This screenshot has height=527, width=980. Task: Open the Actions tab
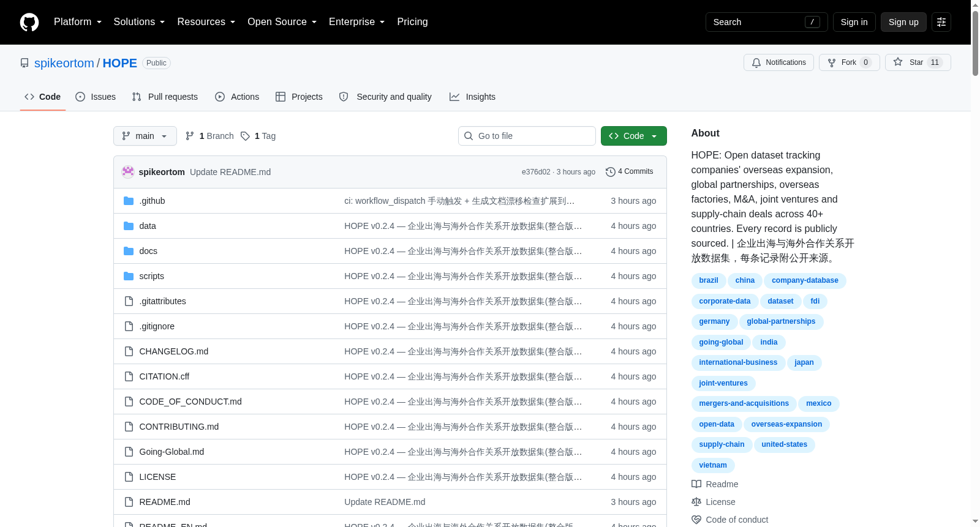[237, 97]
